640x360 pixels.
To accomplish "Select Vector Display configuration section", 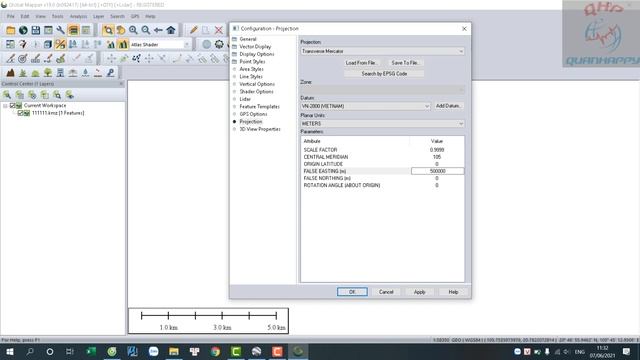I will point(255,47).
